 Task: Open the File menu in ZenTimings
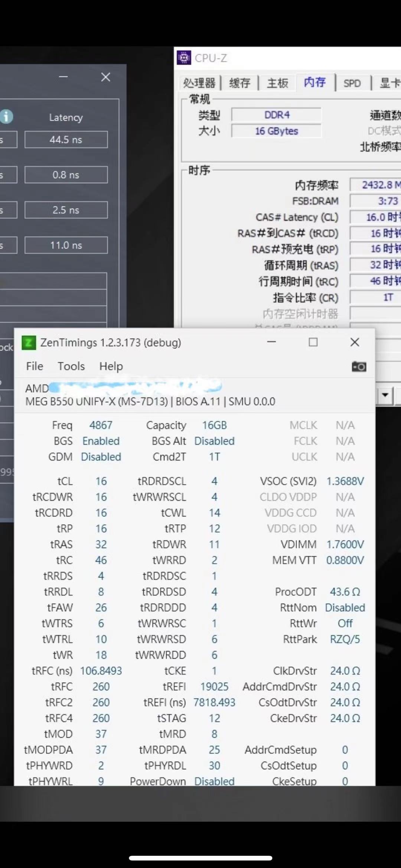35,366
